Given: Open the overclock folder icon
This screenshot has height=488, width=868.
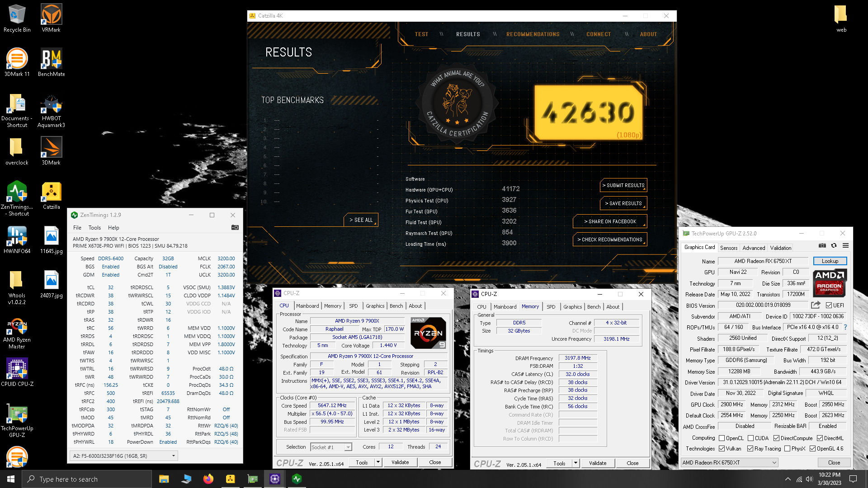Looking at the screenshot, I should coord(17,151).
